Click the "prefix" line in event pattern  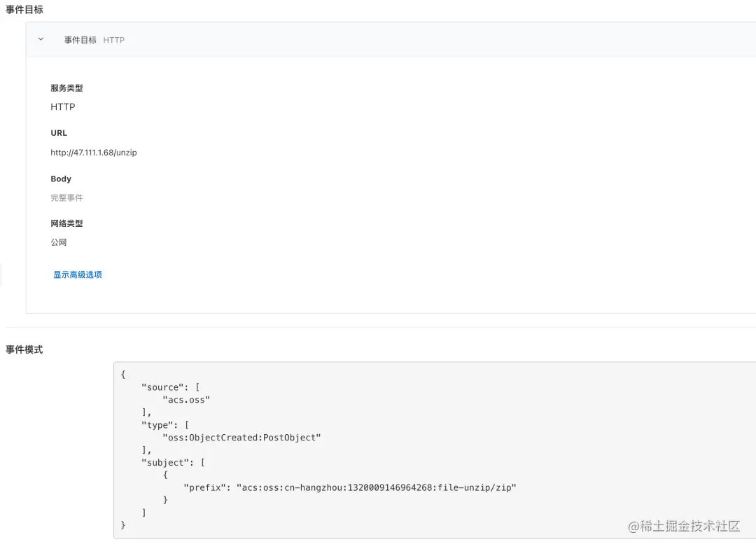click(350, 488)
